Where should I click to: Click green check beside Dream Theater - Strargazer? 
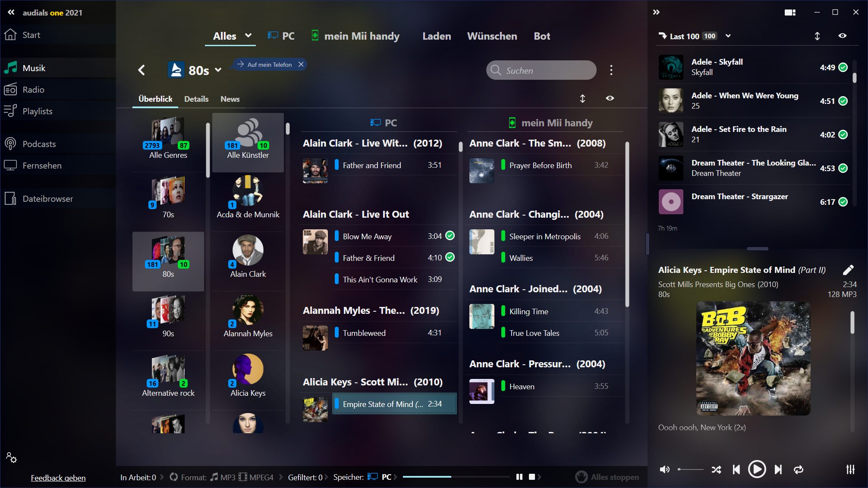click(843, 202)
